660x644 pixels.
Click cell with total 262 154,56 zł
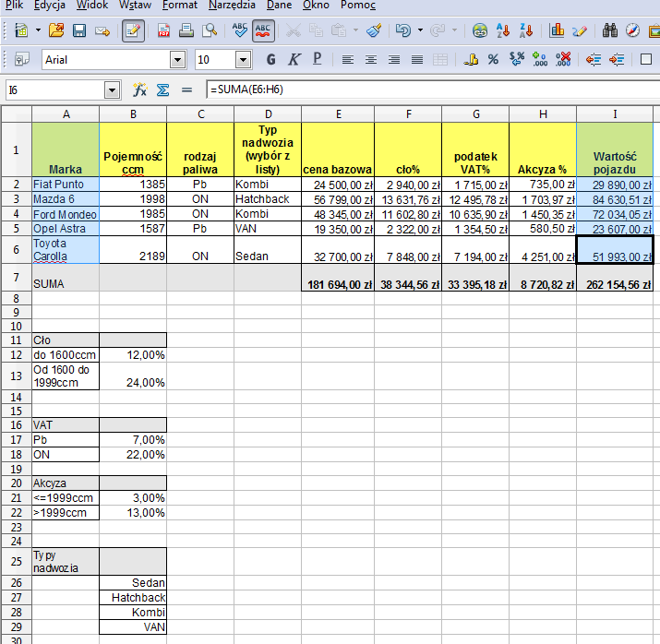[x=615, y=278]
